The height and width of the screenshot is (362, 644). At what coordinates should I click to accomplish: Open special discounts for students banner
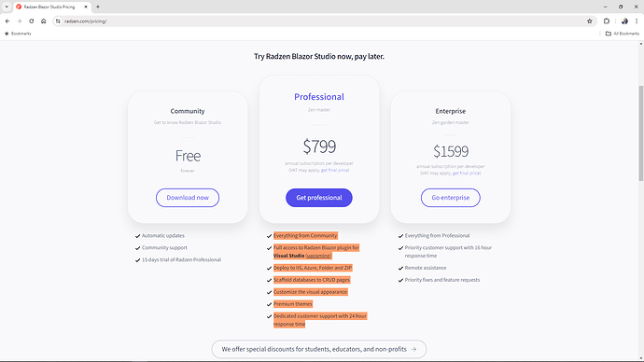click(319, 349)
